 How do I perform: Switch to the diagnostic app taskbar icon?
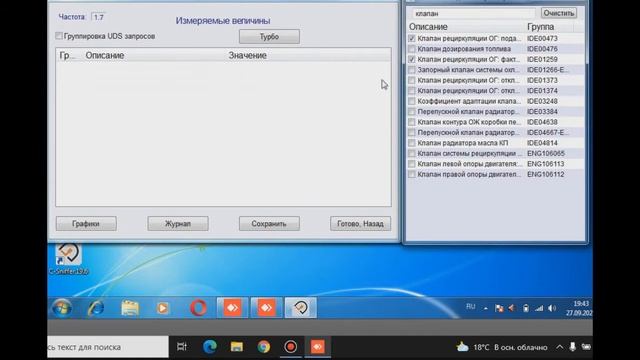pyautogui.click(x=300, y=308)
